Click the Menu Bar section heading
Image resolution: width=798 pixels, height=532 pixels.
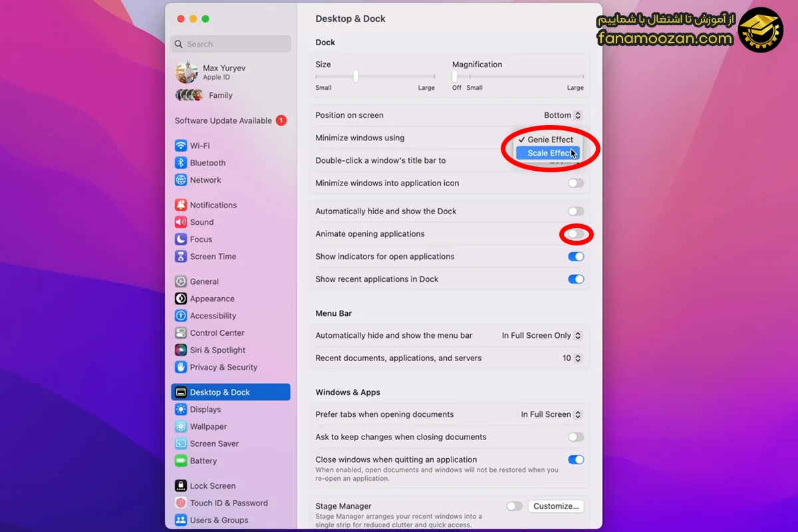(334, 313)
